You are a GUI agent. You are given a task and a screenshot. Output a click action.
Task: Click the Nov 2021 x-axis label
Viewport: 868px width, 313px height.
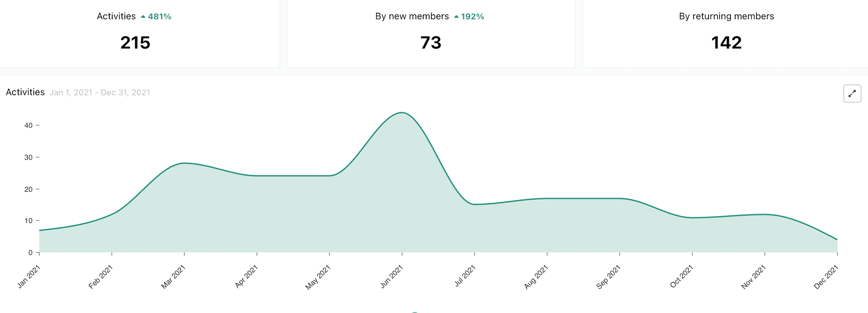pos(754,277)
